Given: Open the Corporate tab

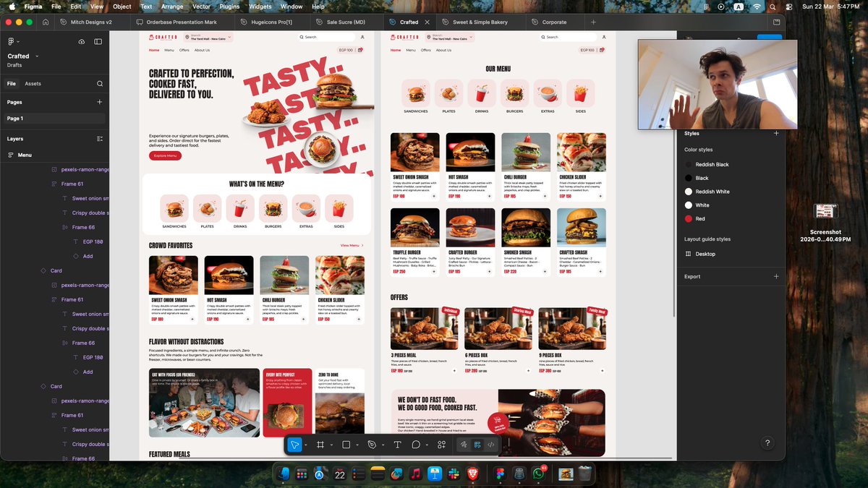Looking at the screenshot, I should point(554,22).
